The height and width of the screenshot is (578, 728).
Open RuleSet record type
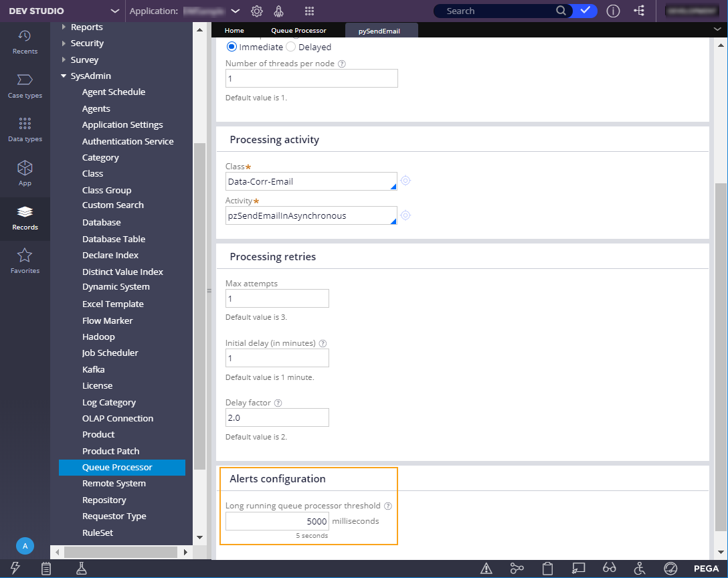98,533
